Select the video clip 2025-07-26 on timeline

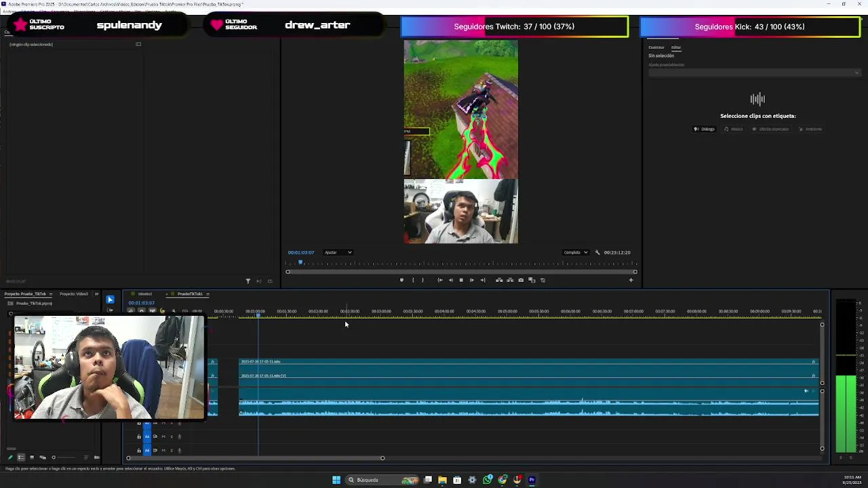click(529, 373)
